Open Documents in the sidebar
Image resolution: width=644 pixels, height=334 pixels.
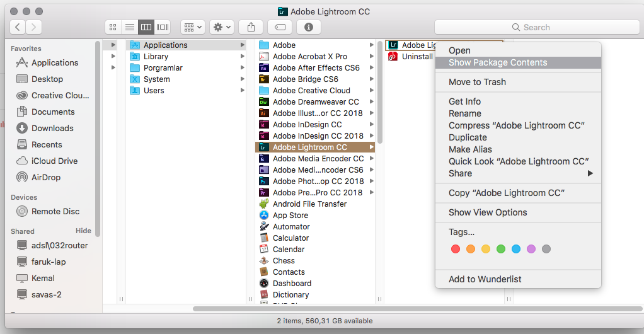pos(45,112)
